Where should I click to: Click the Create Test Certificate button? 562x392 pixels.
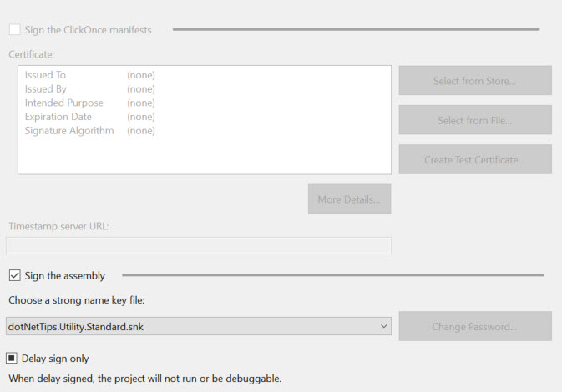click(474, 159)
